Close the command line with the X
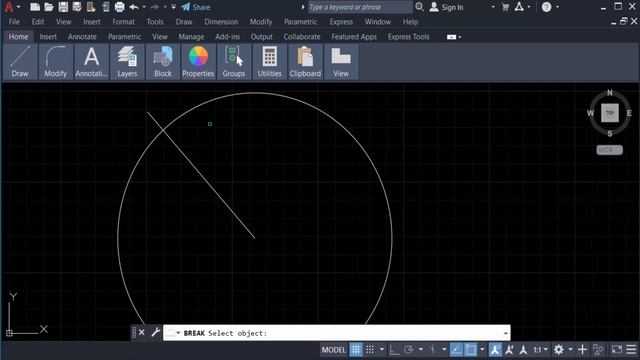 pyautogui.click(x=142, y=332)
